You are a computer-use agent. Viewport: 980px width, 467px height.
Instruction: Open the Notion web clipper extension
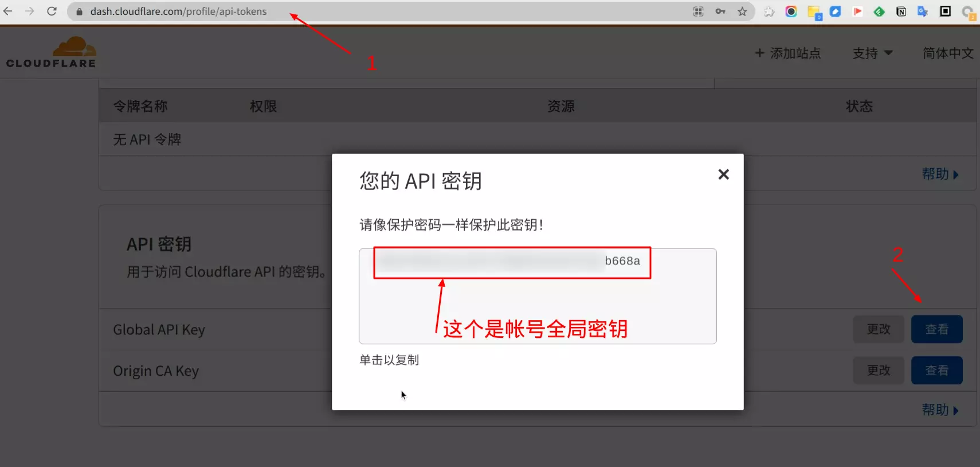pyautogui.click(x=901, y=11)
